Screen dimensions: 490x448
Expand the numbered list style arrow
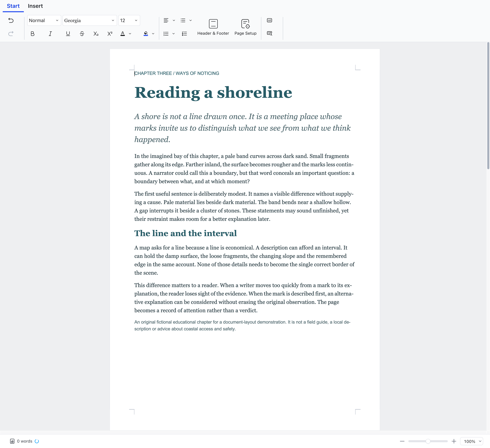(174, 34)
